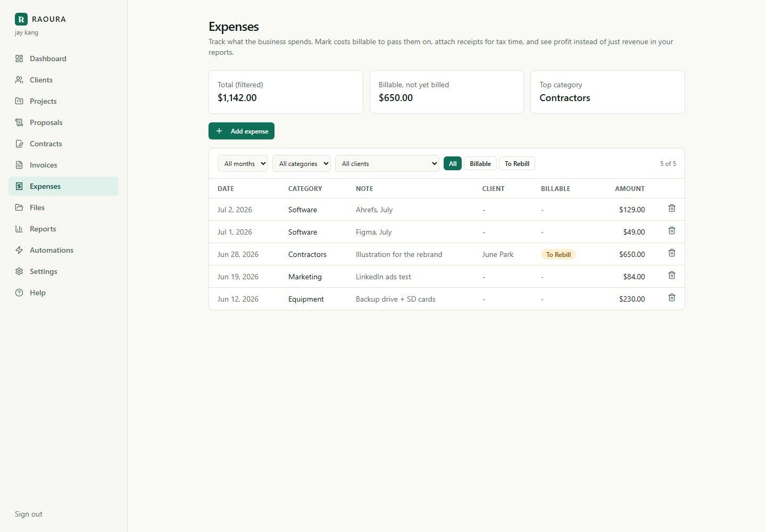This screenshot has height=532, width=766.
Task: Click the Top category Contractors card
Action: [607, 92]
